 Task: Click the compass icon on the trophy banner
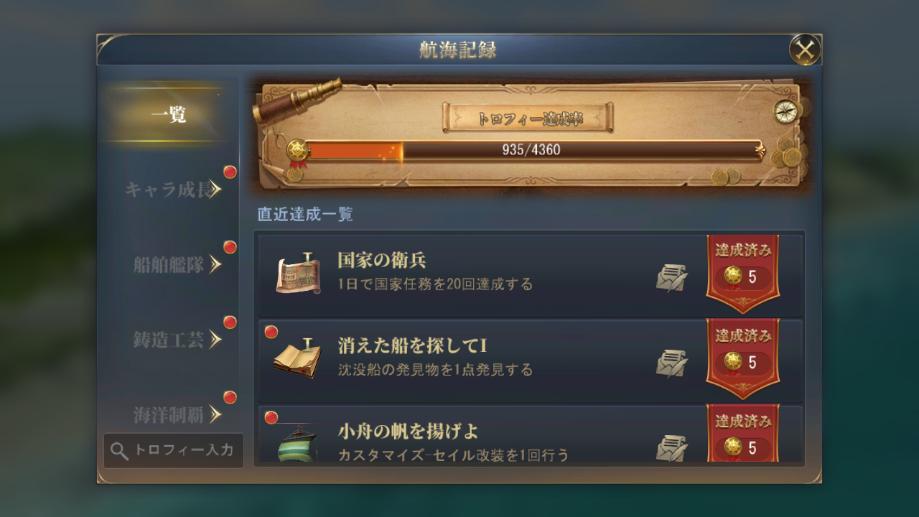tap(786, 111)
